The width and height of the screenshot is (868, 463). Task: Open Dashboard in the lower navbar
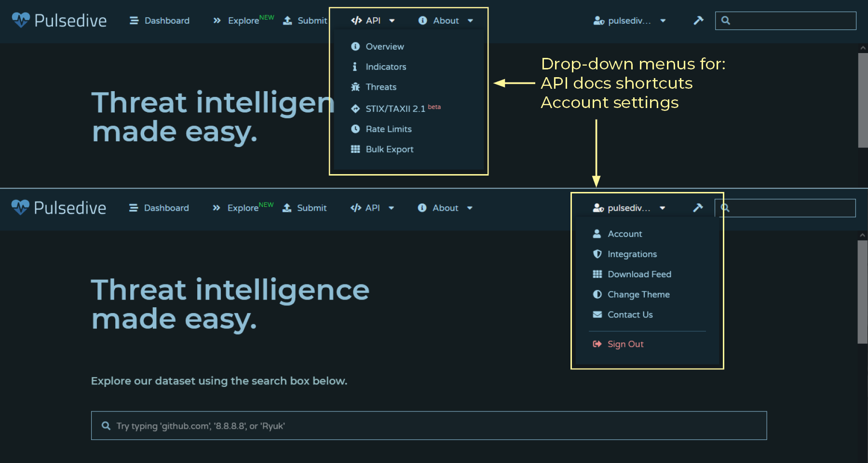[x=159, y=208]
